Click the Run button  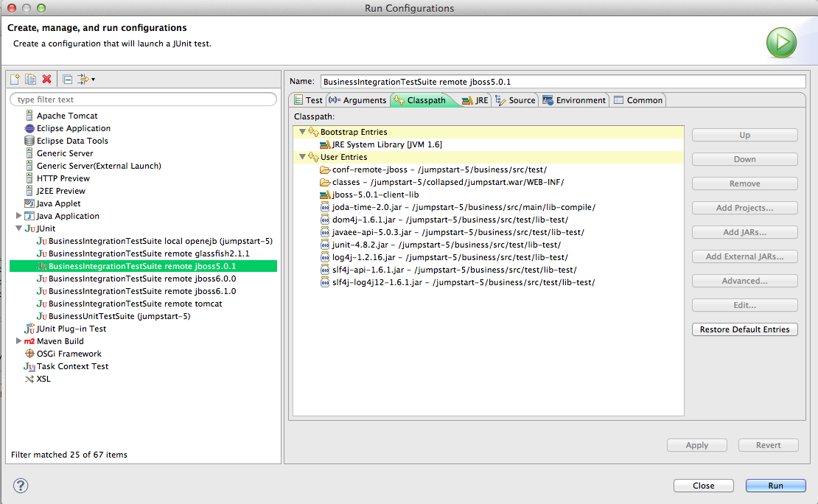point(776,486)
